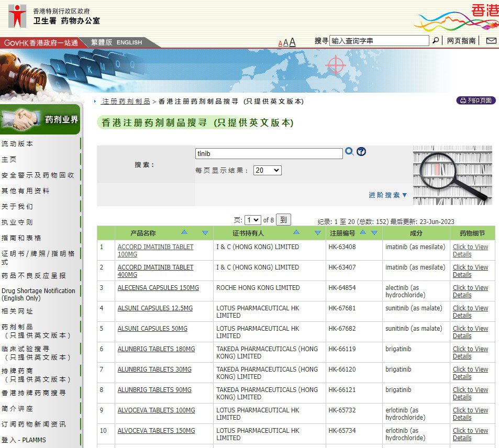Select the smallest font size A
This screenshot has width=499, height=448.
pos(280,43)
